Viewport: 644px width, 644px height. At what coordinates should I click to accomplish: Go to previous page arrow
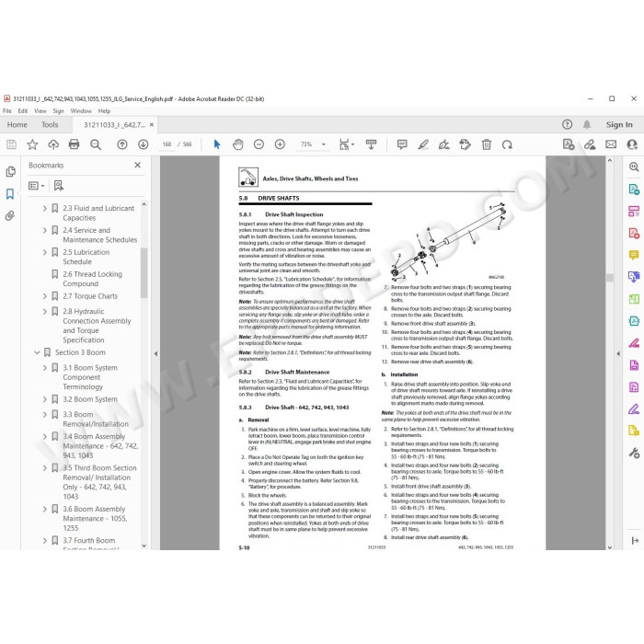(122, 144)
